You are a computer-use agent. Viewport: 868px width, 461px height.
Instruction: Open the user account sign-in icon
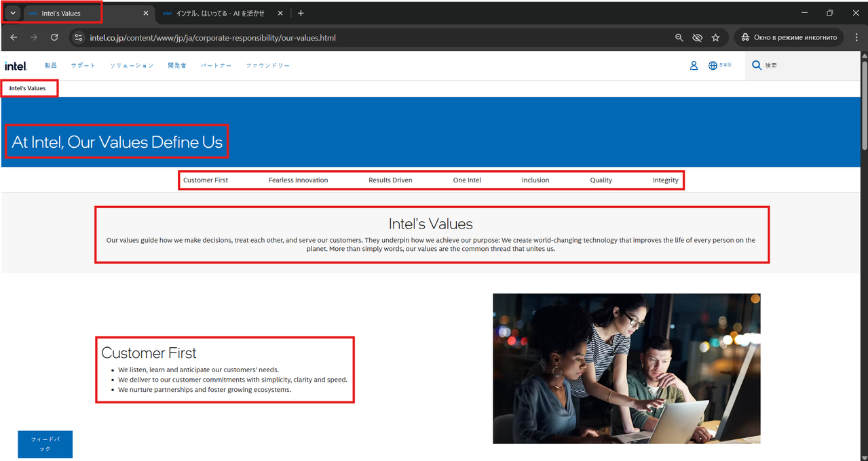coord(694,66)
